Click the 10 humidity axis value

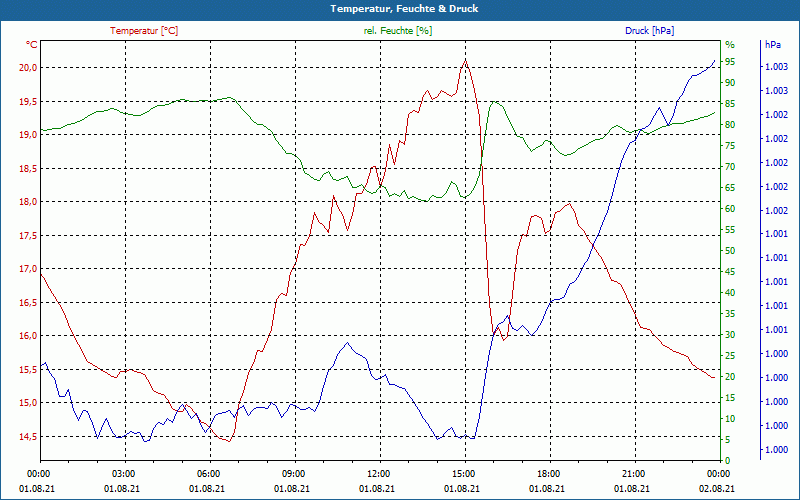(x=730, y=419)
